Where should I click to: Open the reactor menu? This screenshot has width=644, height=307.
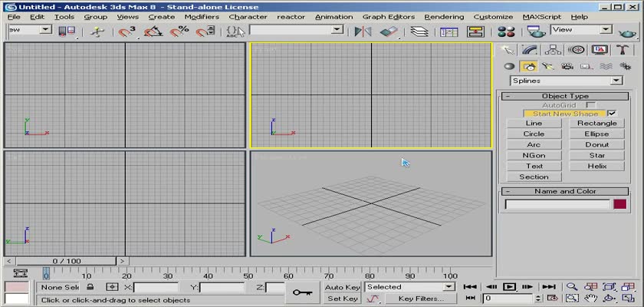pos(291,17)
